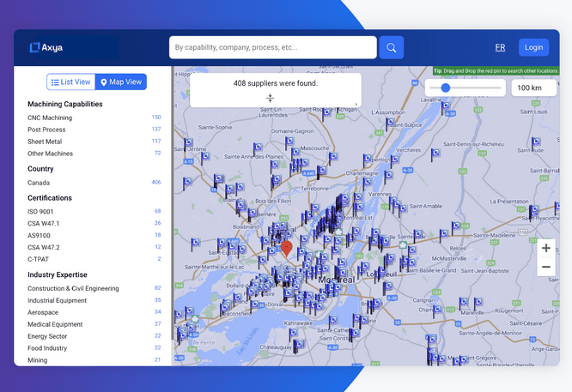
Task: Filter by Energy Sector
Action: [94, 336]
